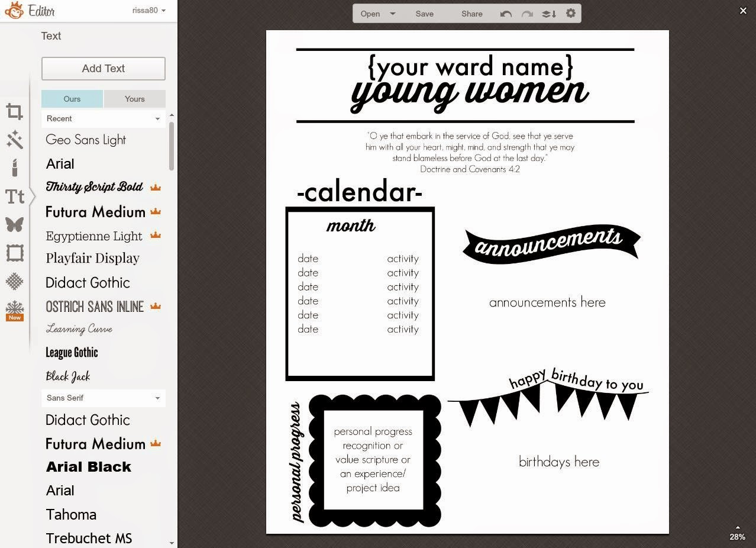Click premium crown beside Thirsty Script Bold

[156, 188]
